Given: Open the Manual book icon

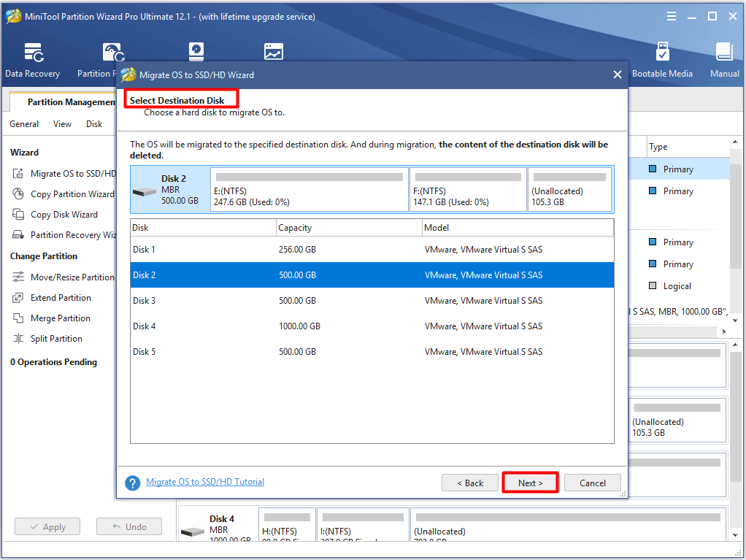Looking at the screenshot, I should (724, 52).
